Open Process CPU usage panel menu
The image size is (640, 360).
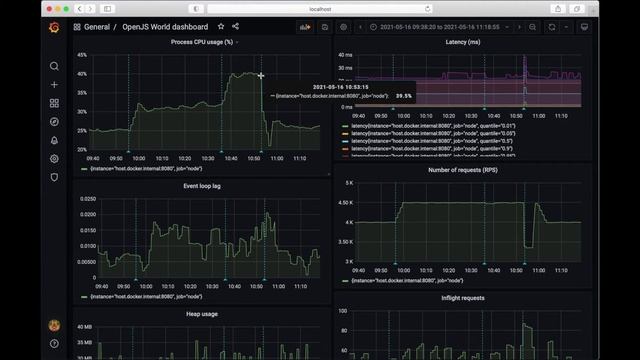pos(202,42)
